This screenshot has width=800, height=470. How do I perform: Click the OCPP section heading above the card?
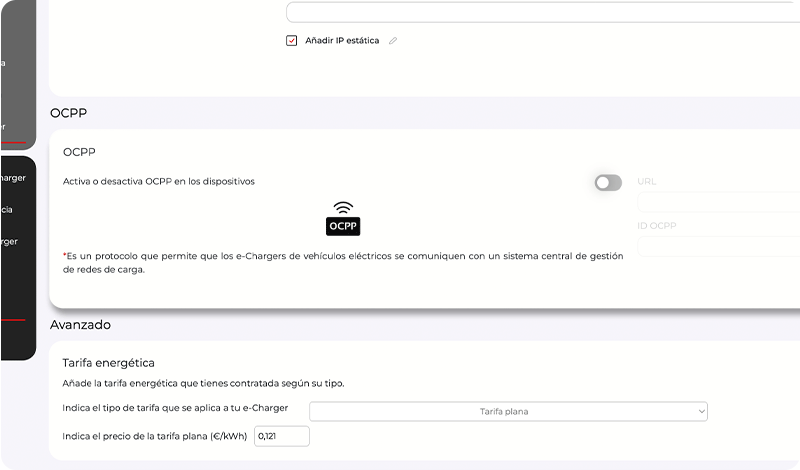coord(69,113)
